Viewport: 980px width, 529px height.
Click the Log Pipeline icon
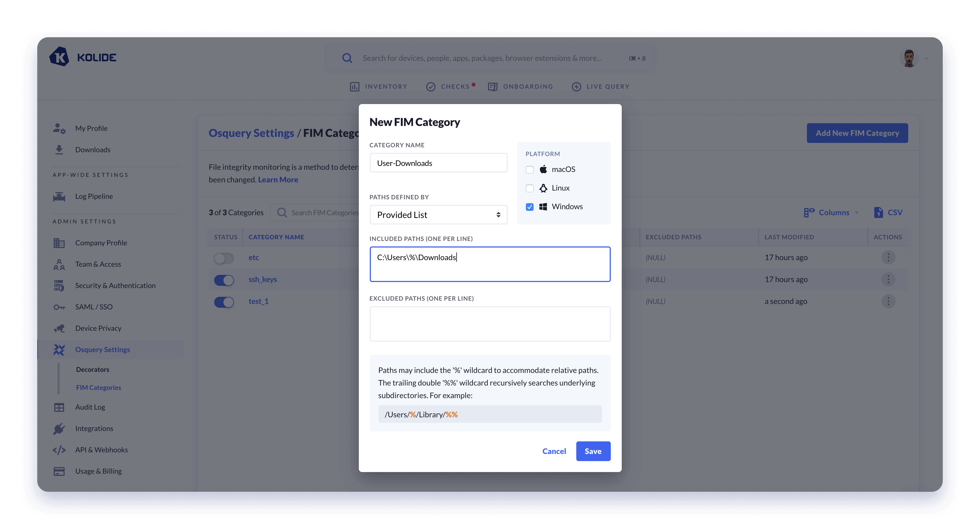coord(59,197)
